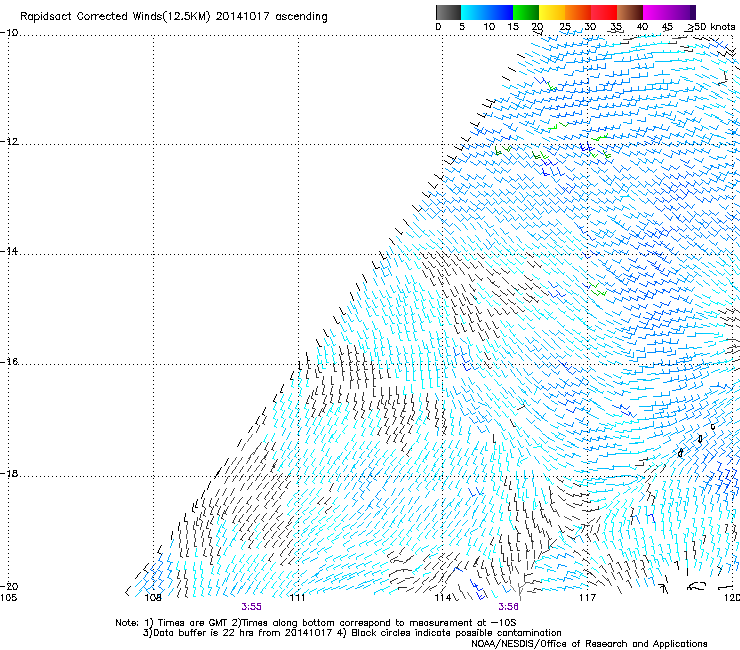Click the gray 0-5 knots color swatch

[448, 12]
